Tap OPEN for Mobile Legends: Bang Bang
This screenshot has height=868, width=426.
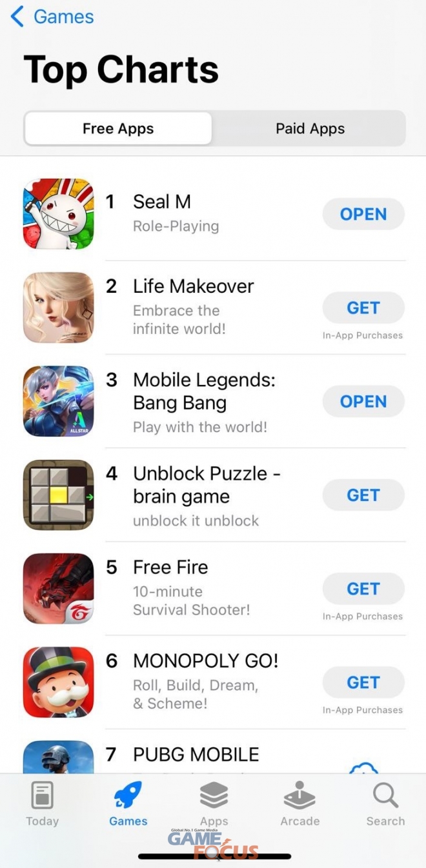point(363,401)
